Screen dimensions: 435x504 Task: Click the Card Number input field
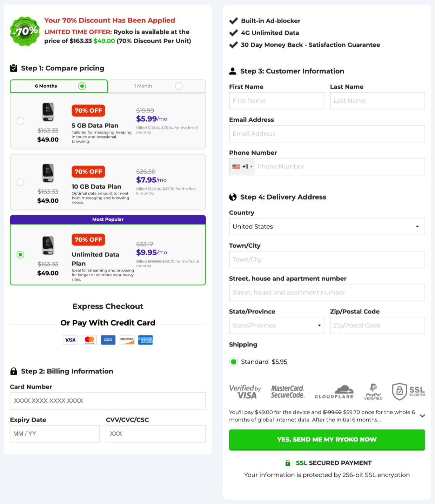pyautogui.click(x=108, y=401)
